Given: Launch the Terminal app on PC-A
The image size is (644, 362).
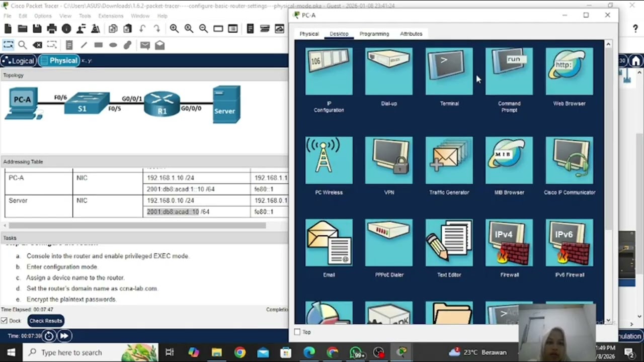Looking at the screenshot, I should pos(449,71).
